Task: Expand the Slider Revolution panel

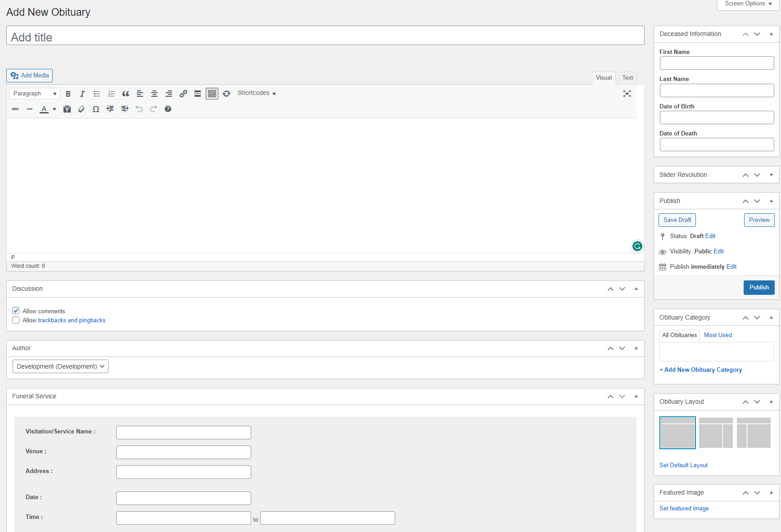Action: pos(771,175)
